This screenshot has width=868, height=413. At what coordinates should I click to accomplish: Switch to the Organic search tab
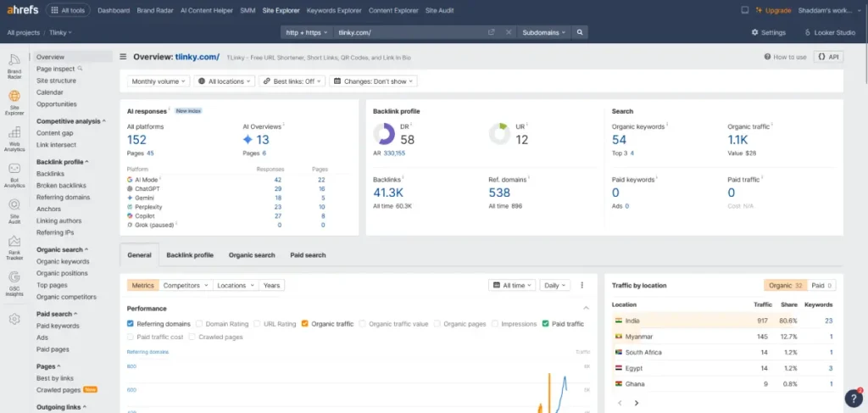(x=252, y=255)
